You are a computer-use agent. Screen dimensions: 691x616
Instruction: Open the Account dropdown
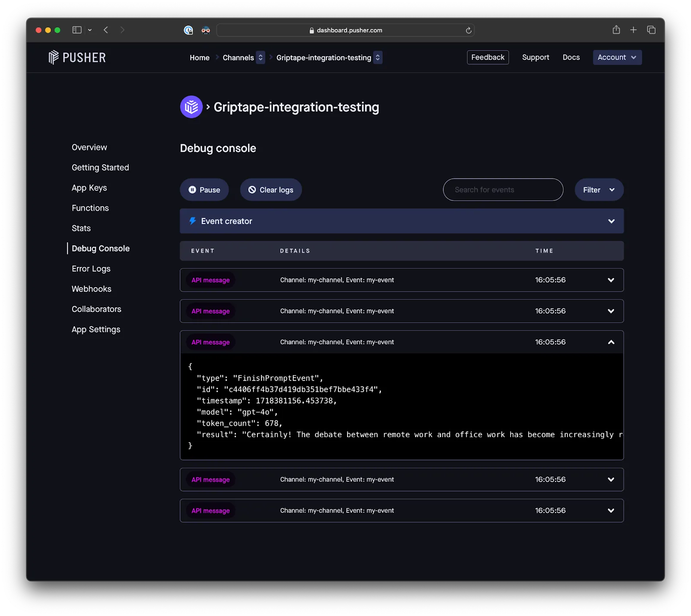617,57
